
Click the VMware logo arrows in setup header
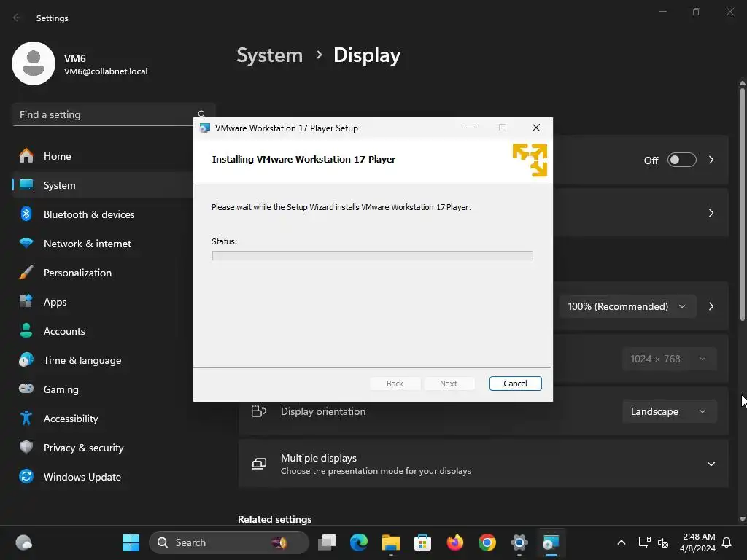point(530,160)
